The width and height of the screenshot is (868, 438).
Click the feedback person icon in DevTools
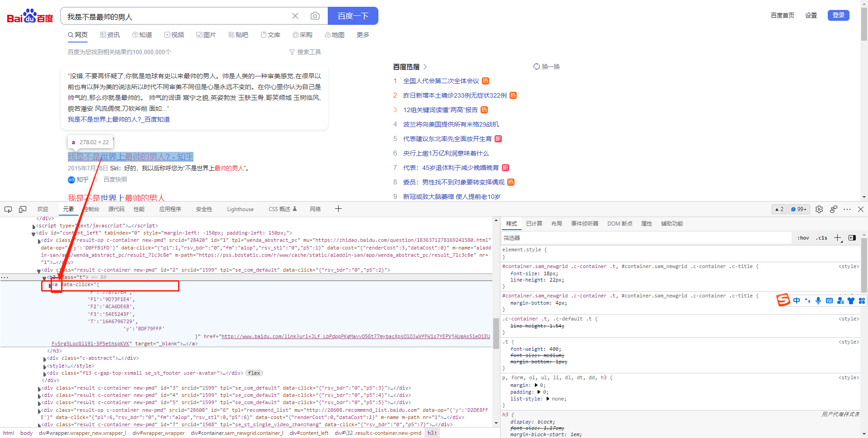pos(834,209)
